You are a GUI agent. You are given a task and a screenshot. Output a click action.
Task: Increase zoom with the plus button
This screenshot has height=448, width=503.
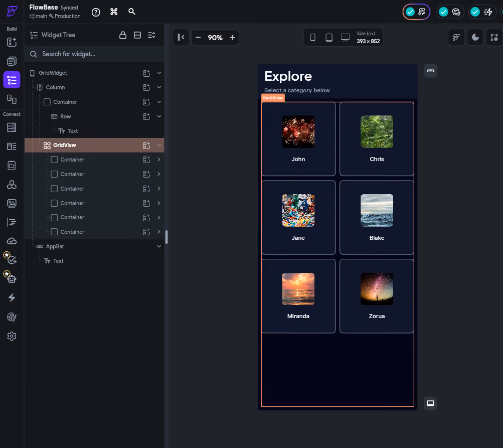click(x=232, y=38)
